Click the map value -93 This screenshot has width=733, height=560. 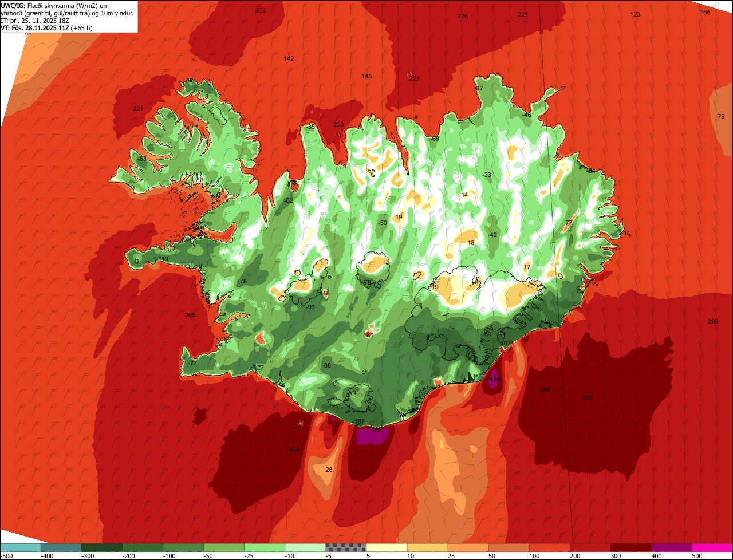pyautogui.click(x=310, y=307)
